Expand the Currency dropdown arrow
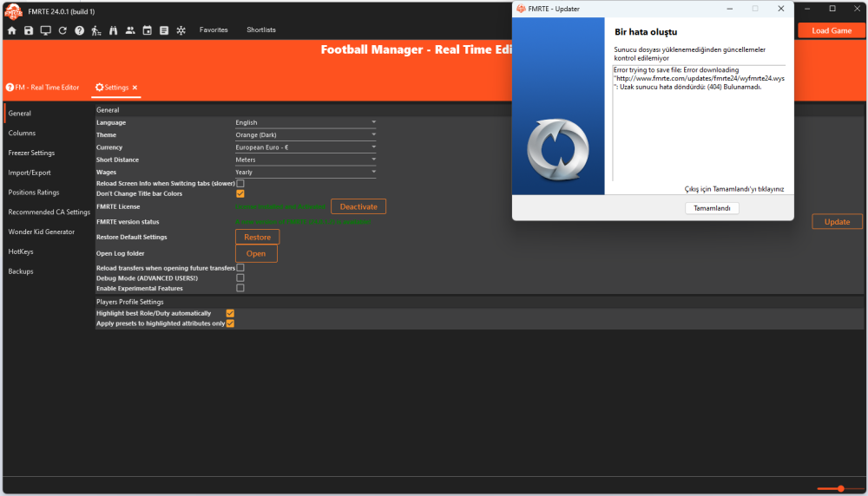868x496 pixels. [373, 147]
